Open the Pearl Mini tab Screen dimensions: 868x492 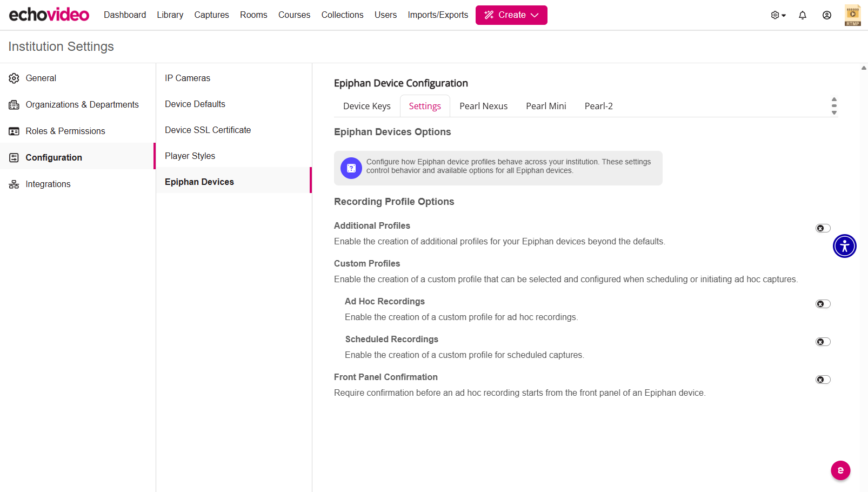[x=546, y=106]
